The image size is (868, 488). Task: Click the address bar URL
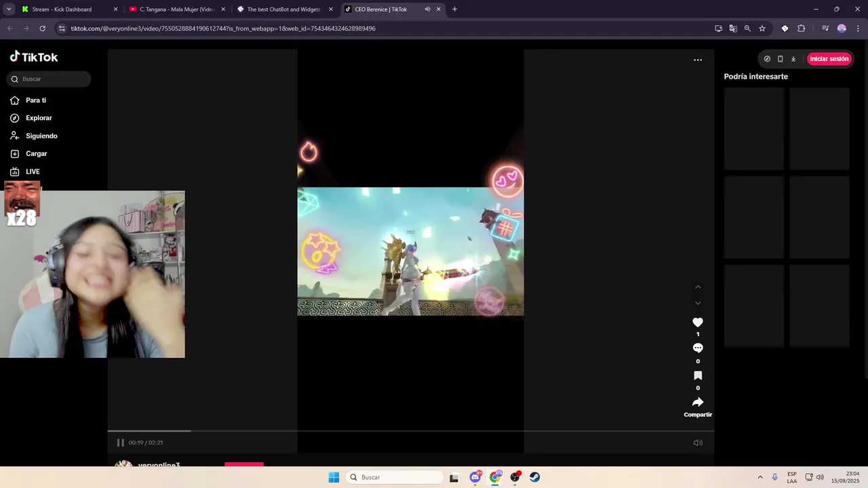pyautogui.click(x=223, y=28)
